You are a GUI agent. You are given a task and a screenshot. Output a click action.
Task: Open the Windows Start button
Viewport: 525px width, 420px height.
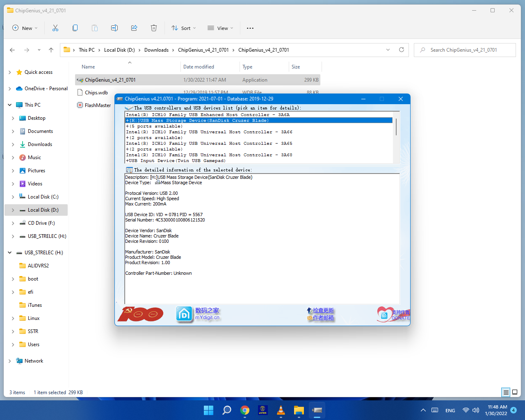pos(208,410)
